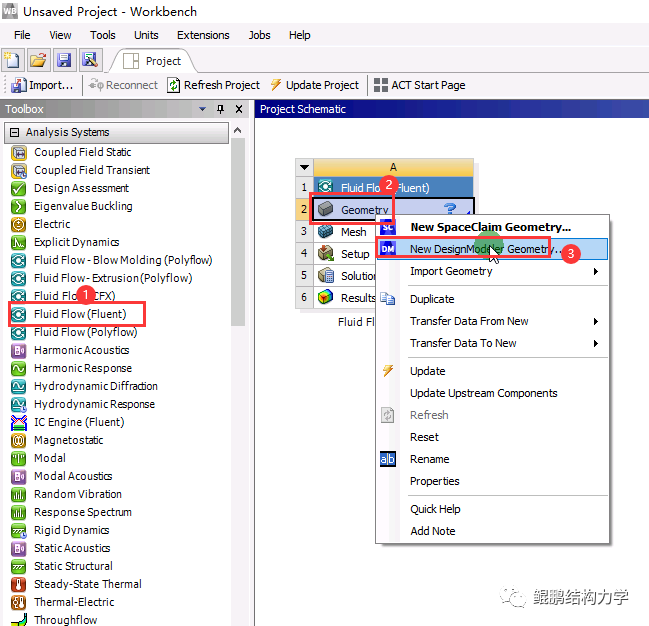Click the Explicit Dynamics icon

click(19, 243)
